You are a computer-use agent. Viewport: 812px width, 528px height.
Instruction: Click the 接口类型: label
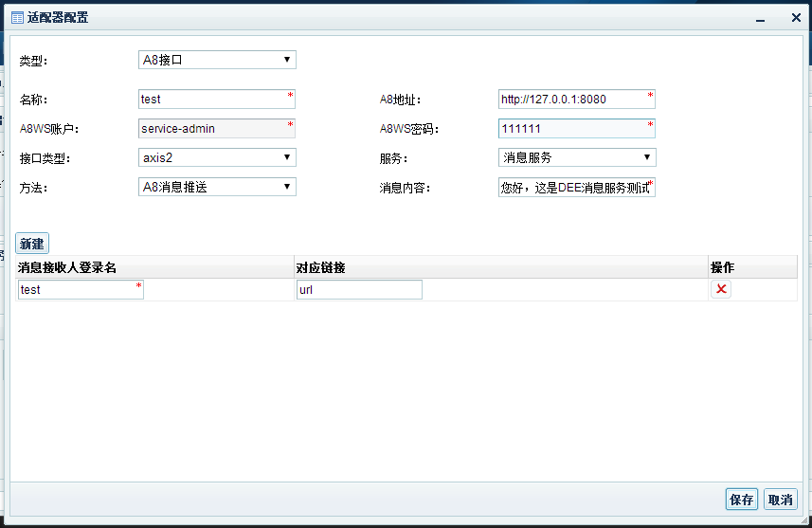[45, 158]
